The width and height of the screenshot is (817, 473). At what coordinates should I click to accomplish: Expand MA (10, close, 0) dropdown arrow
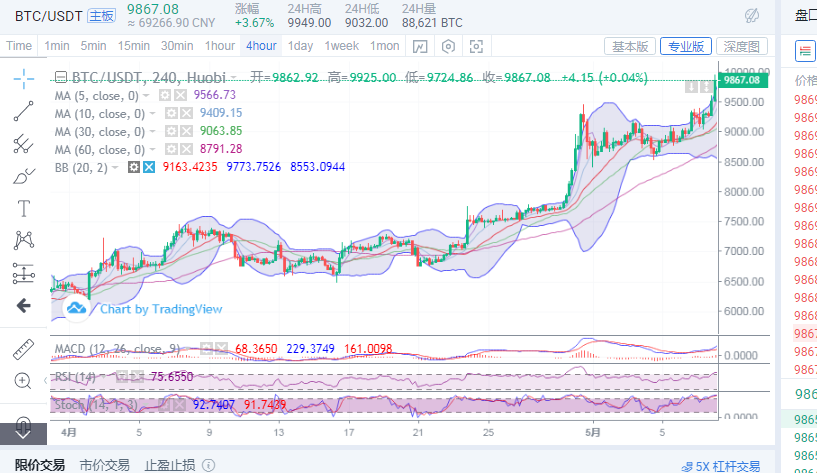tap(153, 114)
